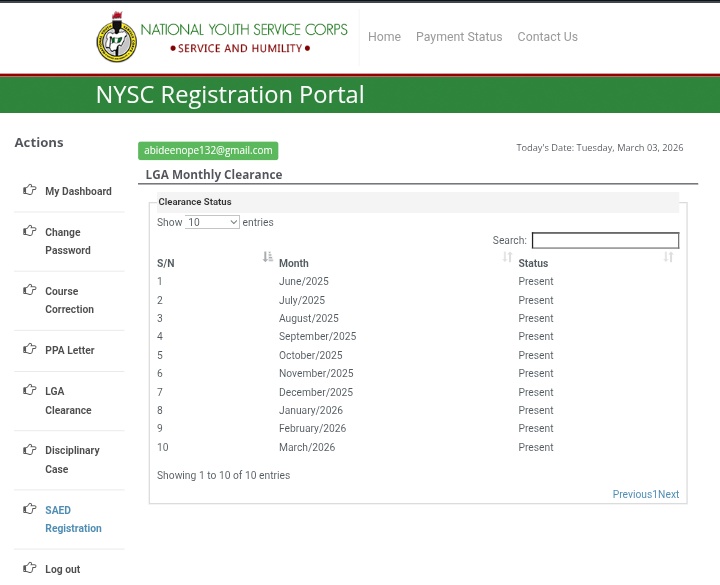720x585 pixels.
Task: Select the August/2025 month cell
Action: (x=309, y=318)
